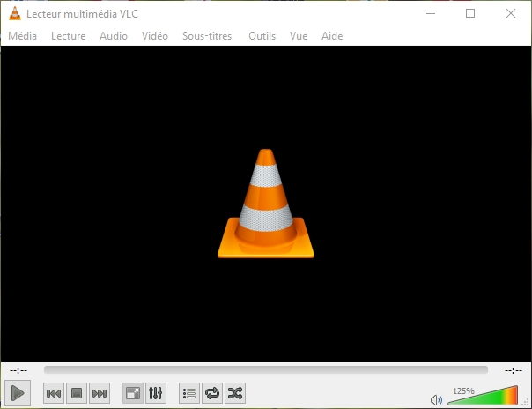Open the playlist view
The height and width of the screenshot is (409, 532).
pyautogui.click(x=188, y=393)
